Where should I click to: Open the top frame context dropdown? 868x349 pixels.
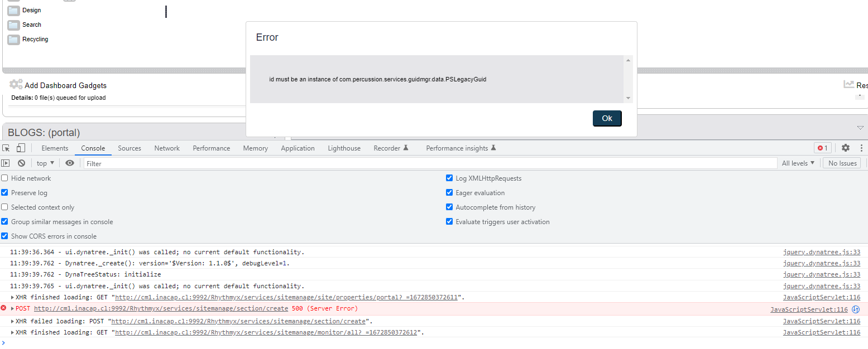(44, 163)
